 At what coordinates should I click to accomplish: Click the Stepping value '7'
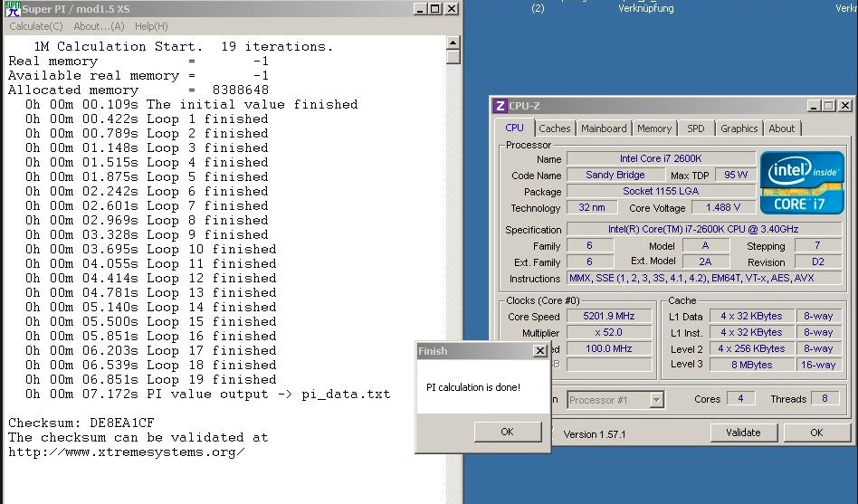817,246
